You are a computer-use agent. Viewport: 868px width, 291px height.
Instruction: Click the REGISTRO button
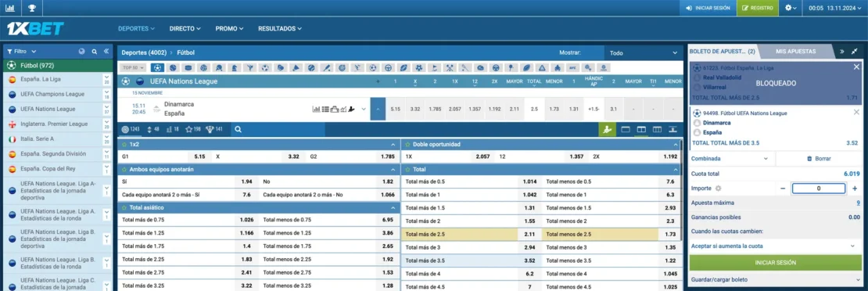pos(758,8)
